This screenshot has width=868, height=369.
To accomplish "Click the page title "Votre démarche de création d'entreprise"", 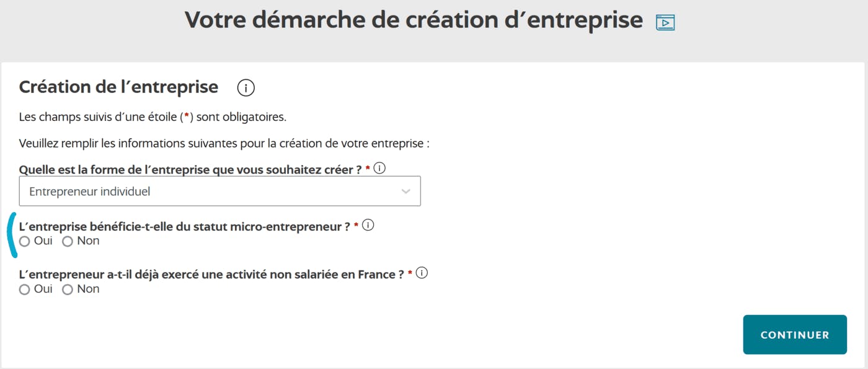I will [x=414, y=20].
